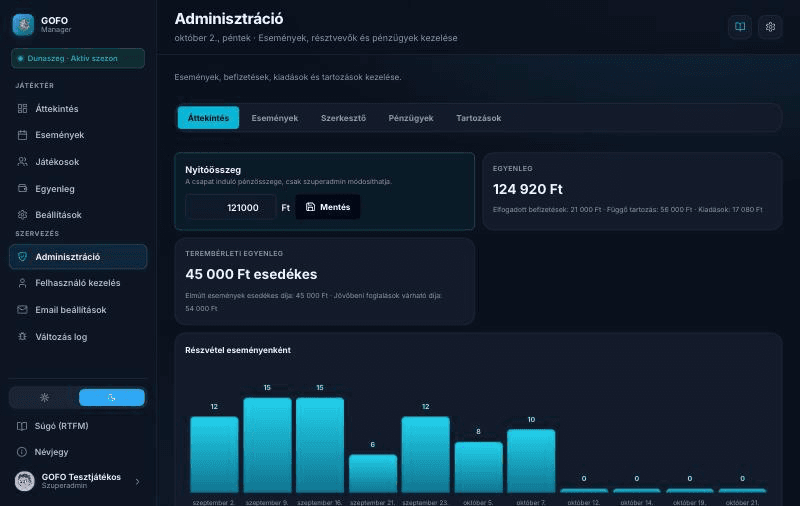Open Felhasználó kezelés page

pyautogui.click(x=78, y=283)
